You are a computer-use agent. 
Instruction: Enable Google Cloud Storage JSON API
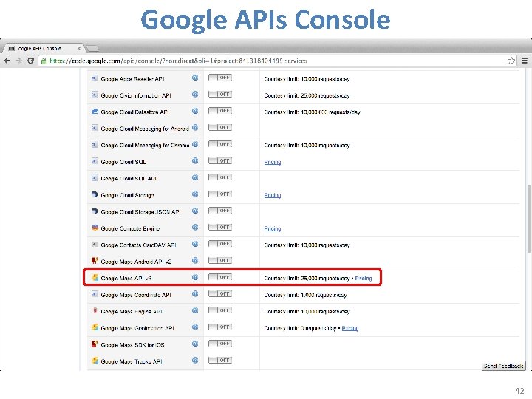220,211
